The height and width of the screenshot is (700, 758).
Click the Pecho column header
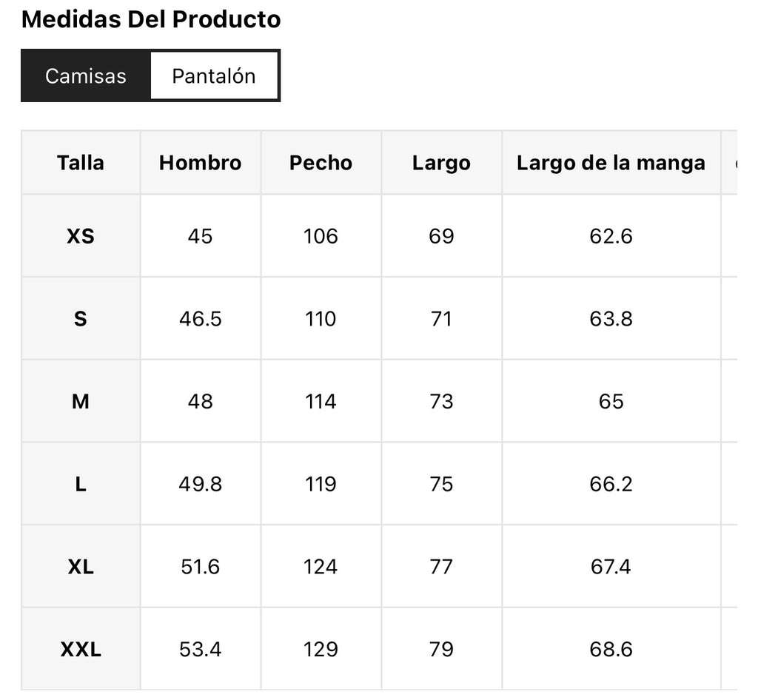click(321, 163)
